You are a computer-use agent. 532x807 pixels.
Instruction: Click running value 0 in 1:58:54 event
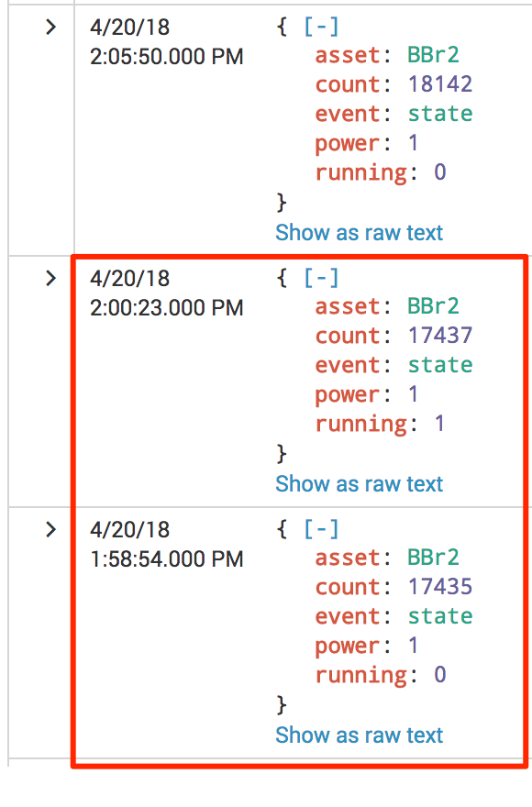439,675
